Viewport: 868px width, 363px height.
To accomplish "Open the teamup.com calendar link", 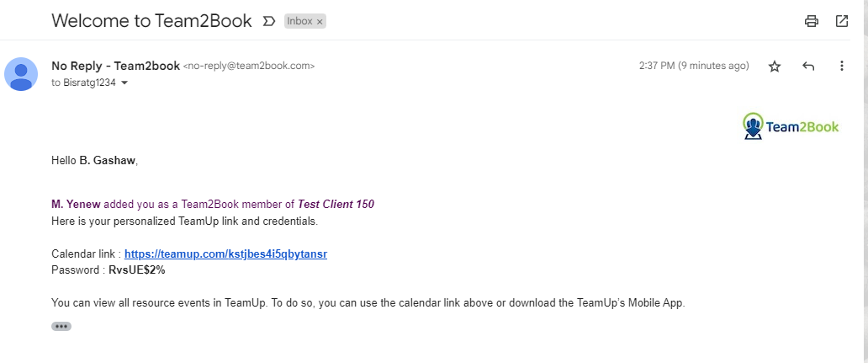I will pyautogui.click(x=226, y=254).
